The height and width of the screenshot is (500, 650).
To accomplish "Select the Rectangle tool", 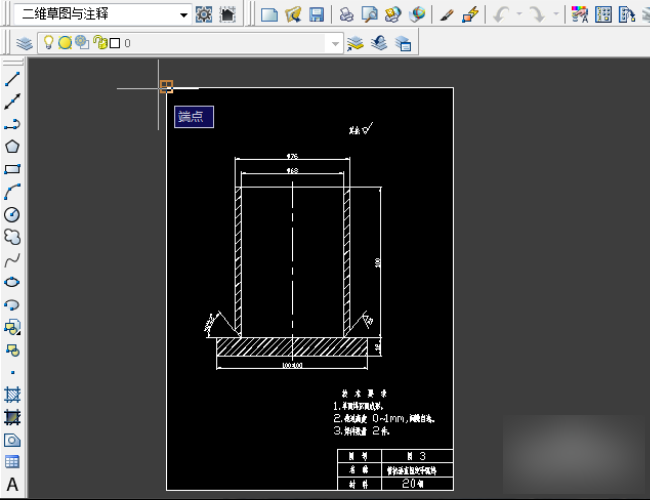I will pyautogui.click(x=12, y=169).
